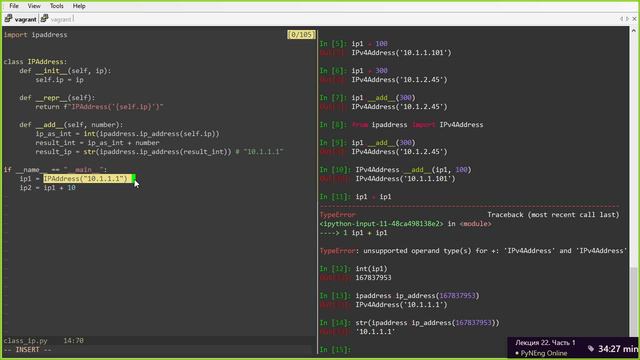This screenshot has width=640, height=360.
Task: Click the Out[14] '10.1.1.1' string result
Action: [376, 331]
